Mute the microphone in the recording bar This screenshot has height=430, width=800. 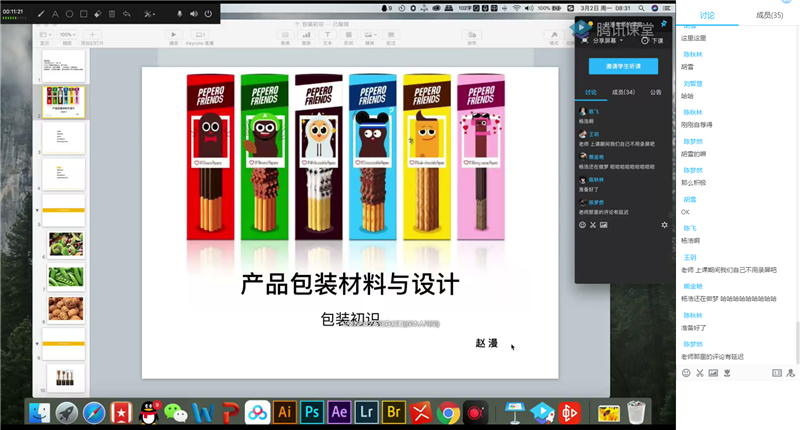tap(180, 15)
